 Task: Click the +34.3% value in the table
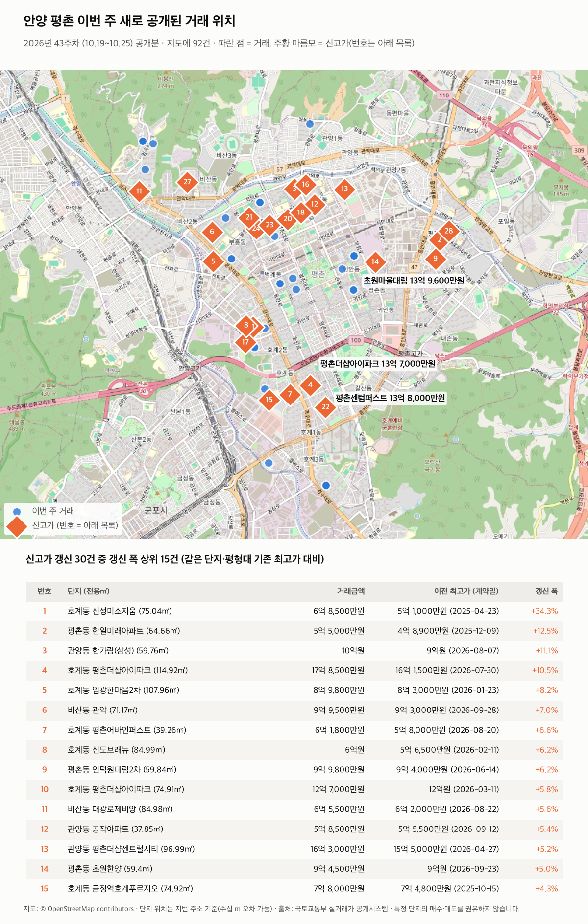point(544,611)
